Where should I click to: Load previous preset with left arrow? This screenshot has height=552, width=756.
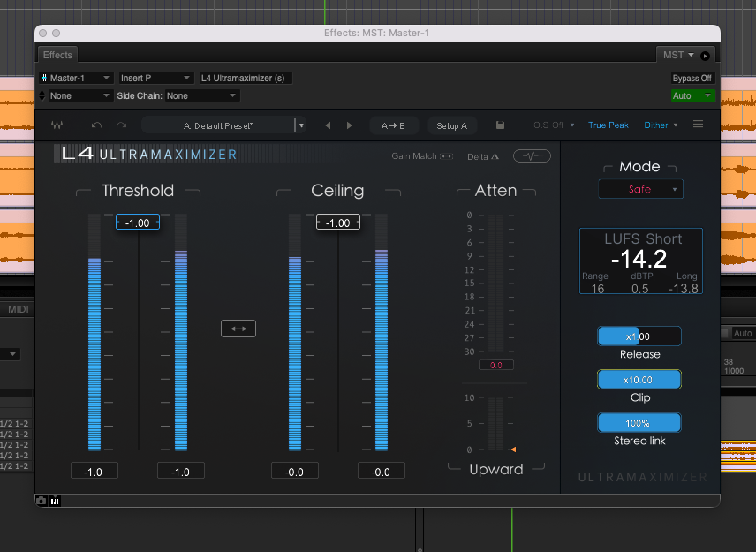328,125
